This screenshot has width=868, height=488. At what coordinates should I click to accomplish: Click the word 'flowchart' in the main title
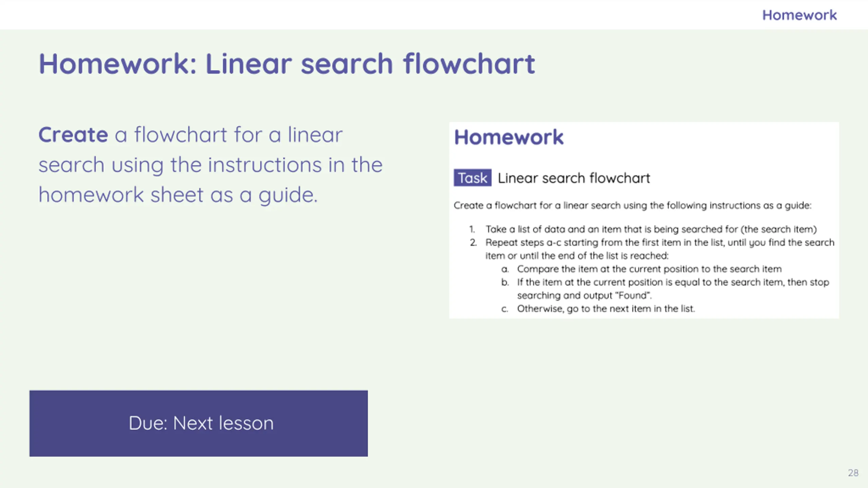tap(469, 63)
